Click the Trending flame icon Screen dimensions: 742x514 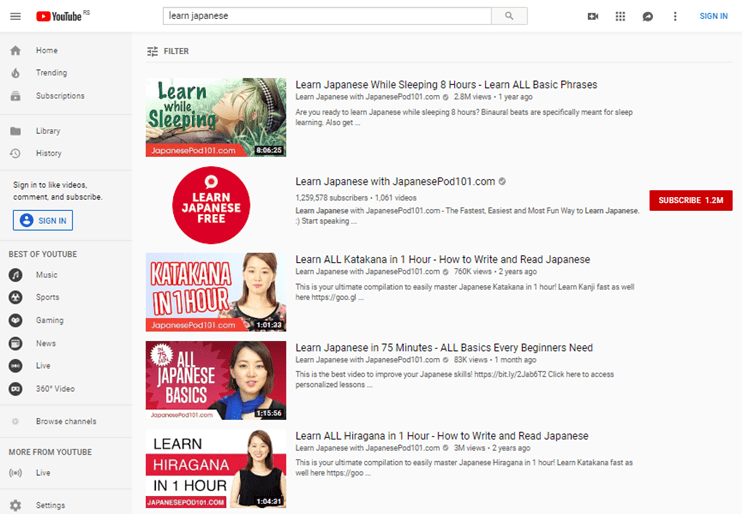point(16,73)
